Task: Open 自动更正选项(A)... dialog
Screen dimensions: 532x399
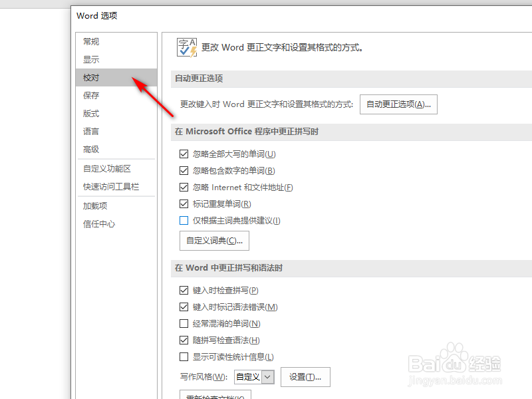Action: point(398,104)
